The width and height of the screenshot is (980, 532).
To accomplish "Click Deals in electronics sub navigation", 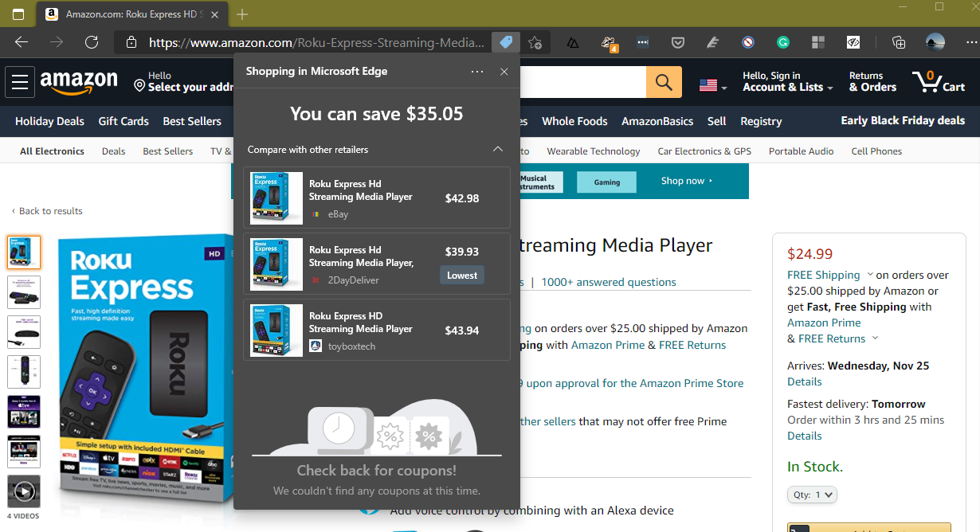I will (x=113, y=151).
